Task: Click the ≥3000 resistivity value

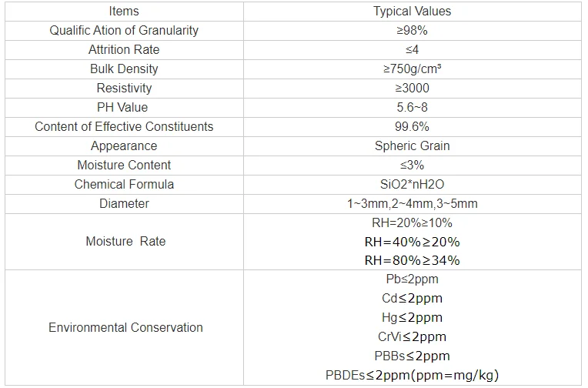Action: click(x=412, y=89)
